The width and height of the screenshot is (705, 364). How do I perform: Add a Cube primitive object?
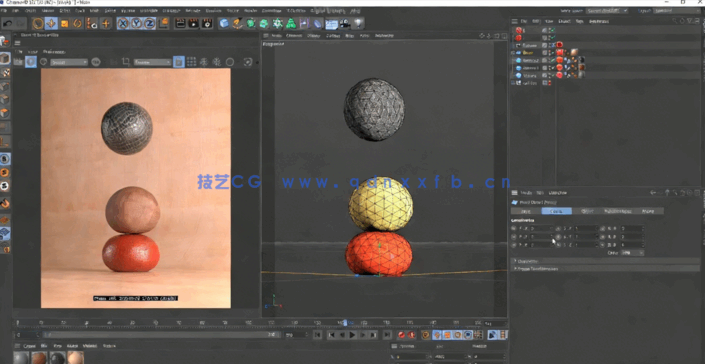pos(223,23)
